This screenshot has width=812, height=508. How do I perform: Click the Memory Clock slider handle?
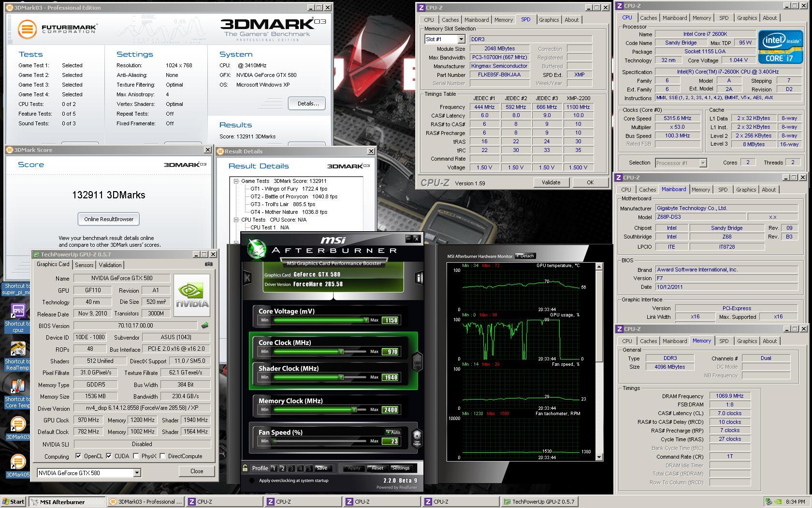click(x=354, y=409)
